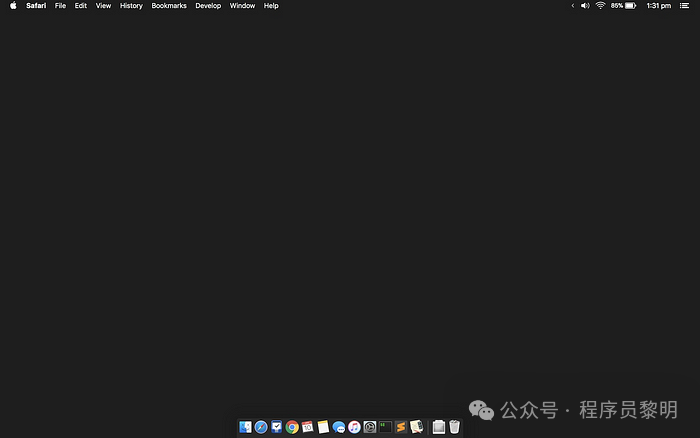Open the Bookmarks menu
700x438 pixels.
pyautogui.click(x=169, y=6)
